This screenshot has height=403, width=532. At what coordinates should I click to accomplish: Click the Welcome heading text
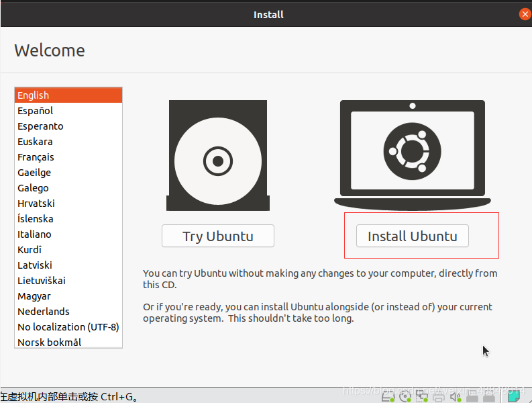[x=50, y=50]
